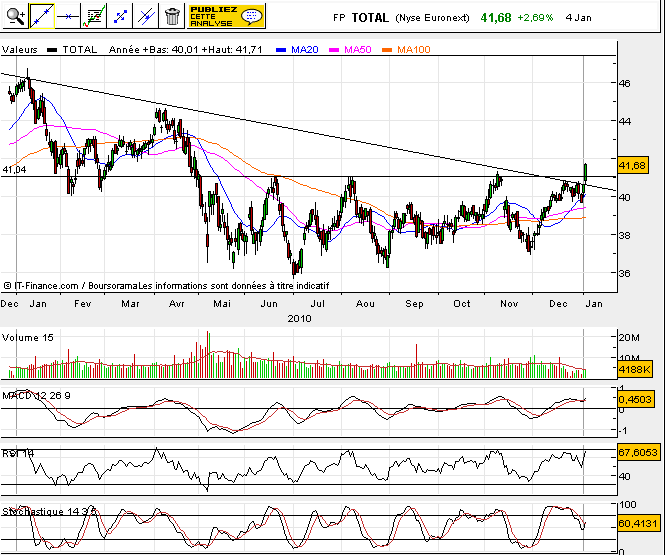
Task: Click the 20M volume axis label
Action: [x=629, y=338]
